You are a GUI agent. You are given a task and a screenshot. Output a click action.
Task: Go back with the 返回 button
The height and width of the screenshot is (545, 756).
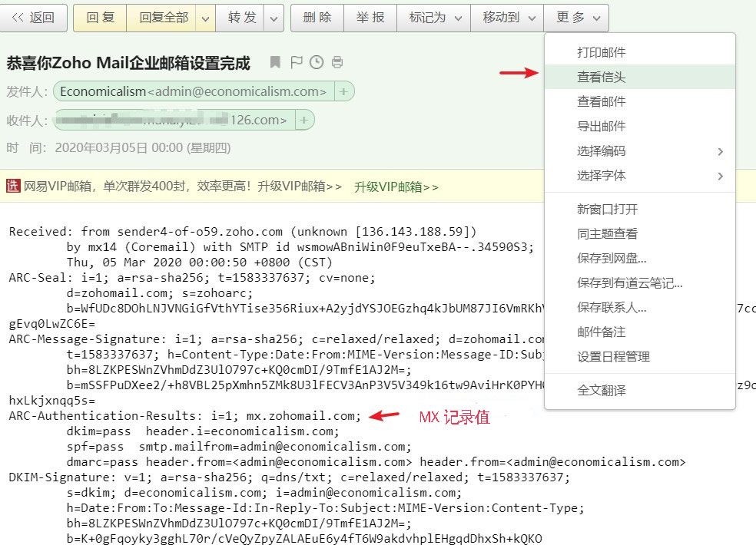click(33, 18)
